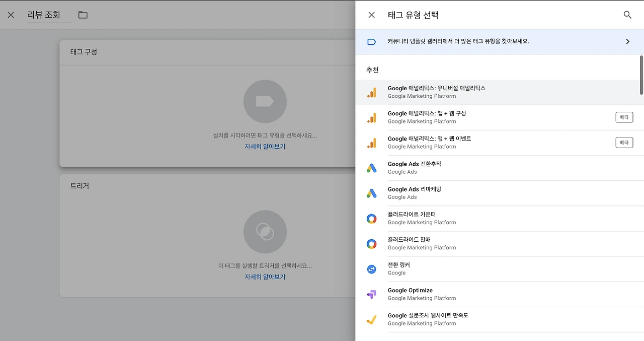Screen dimensions: 644x341
Task: Open 자세히 알아보기 link under 태그 구성
Action: [x=265, y=147]
